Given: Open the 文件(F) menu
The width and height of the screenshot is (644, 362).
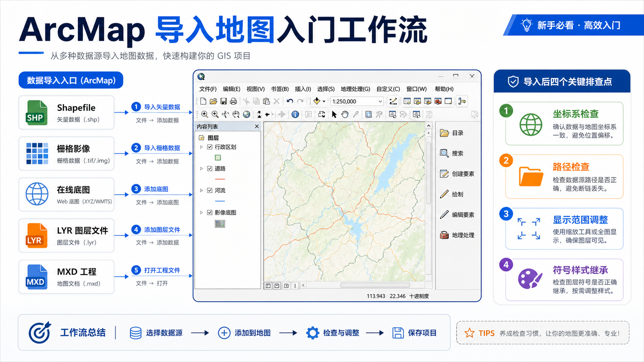Looking at the screenshot, I should (208, 89).
